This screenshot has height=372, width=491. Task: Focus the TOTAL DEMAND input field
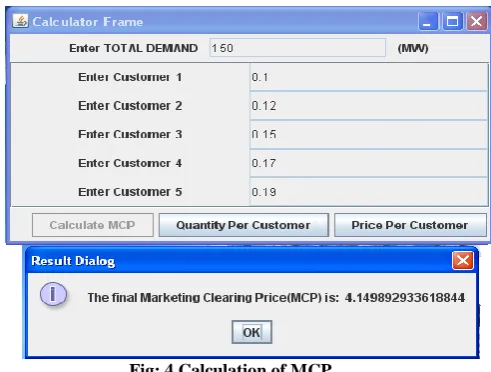[298, 48]
